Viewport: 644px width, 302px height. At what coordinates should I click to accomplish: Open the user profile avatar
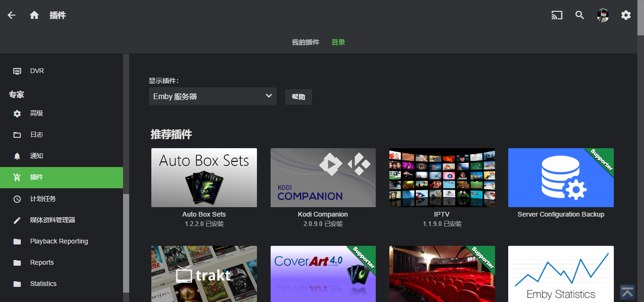pyautogui.click(x=603, y=15)
